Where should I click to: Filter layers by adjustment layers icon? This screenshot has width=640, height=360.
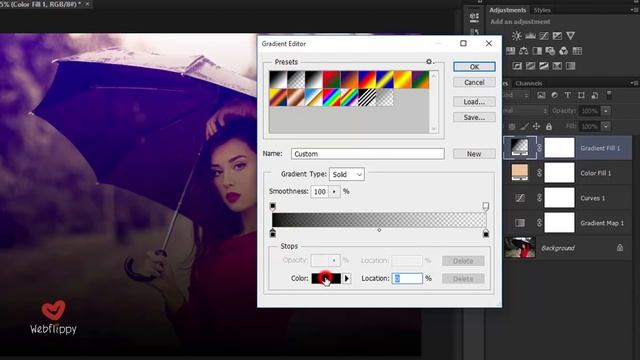pyautogui.click(x=554, y=95)
